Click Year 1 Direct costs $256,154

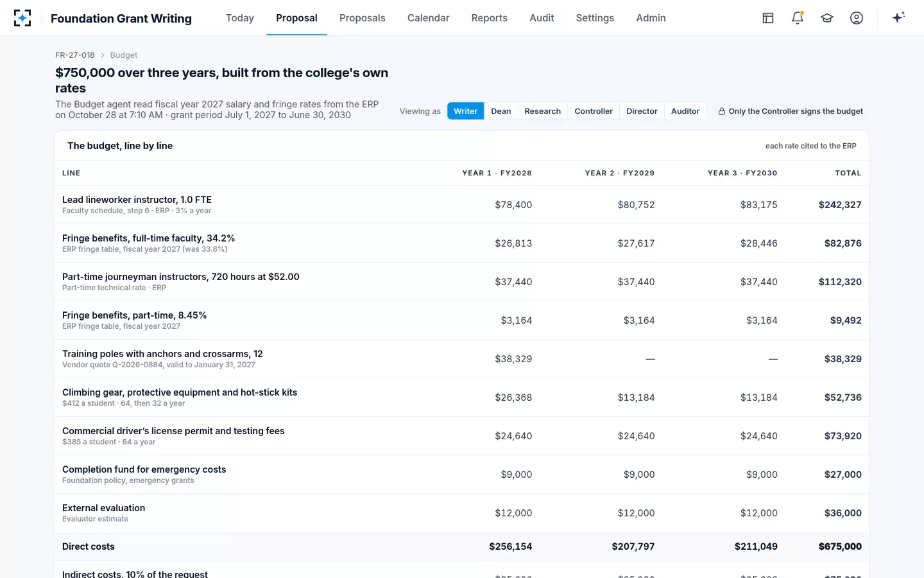[511, 547]
